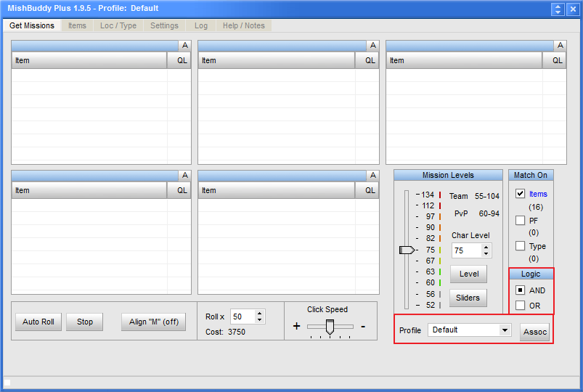Click the plus sign beside the Click Speed slider
This screenshot has height=392, width=583.
[296, 327]
